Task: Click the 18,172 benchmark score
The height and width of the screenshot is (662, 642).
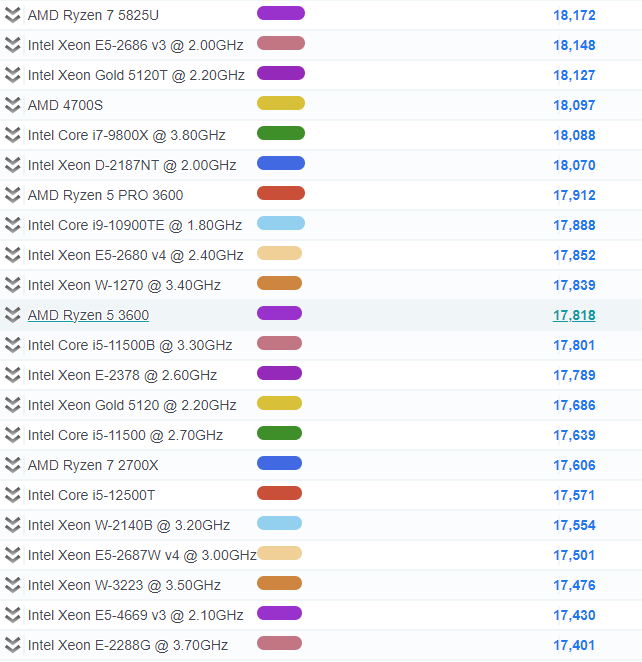Action: [574, 15]
